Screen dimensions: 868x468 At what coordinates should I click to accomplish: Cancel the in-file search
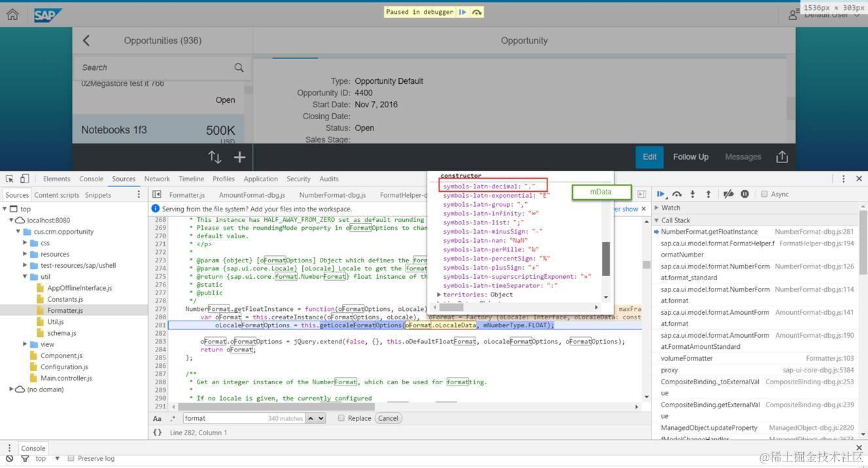[388, 418]
